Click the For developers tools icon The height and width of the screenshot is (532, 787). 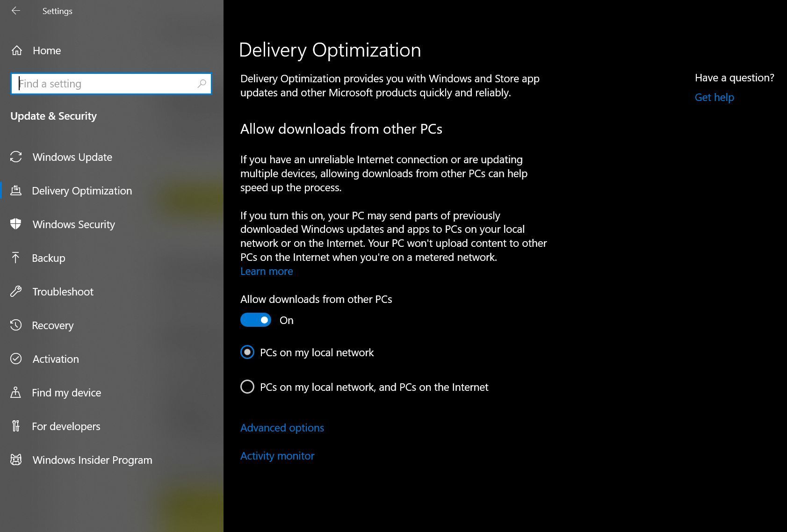pos(16,426)
